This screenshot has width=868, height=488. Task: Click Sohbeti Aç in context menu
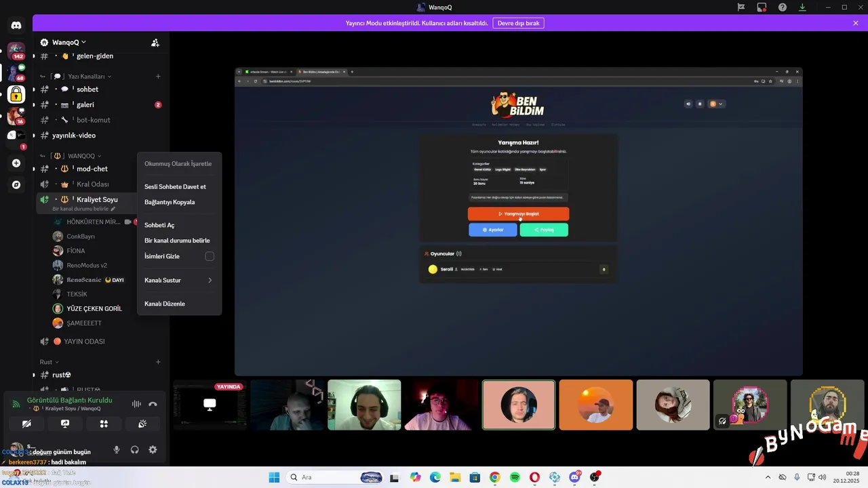[179, 225]
